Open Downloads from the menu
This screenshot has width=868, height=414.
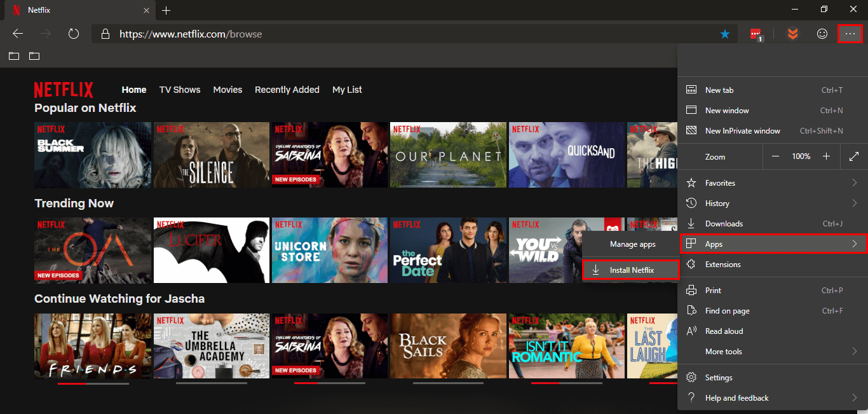pos(773,224)
